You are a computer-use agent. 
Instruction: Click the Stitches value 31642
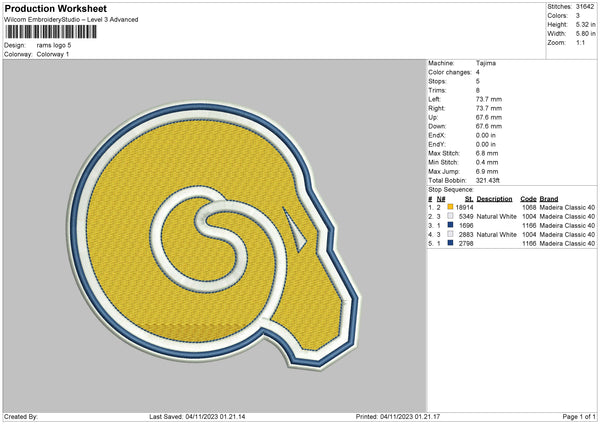pyautogui.click(x=587, y=6)
